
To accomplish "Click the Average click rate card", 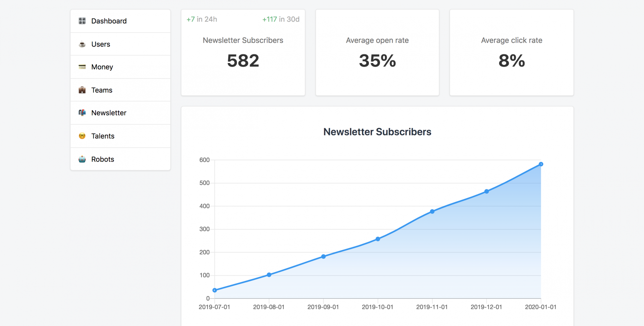I will [511, 53].
